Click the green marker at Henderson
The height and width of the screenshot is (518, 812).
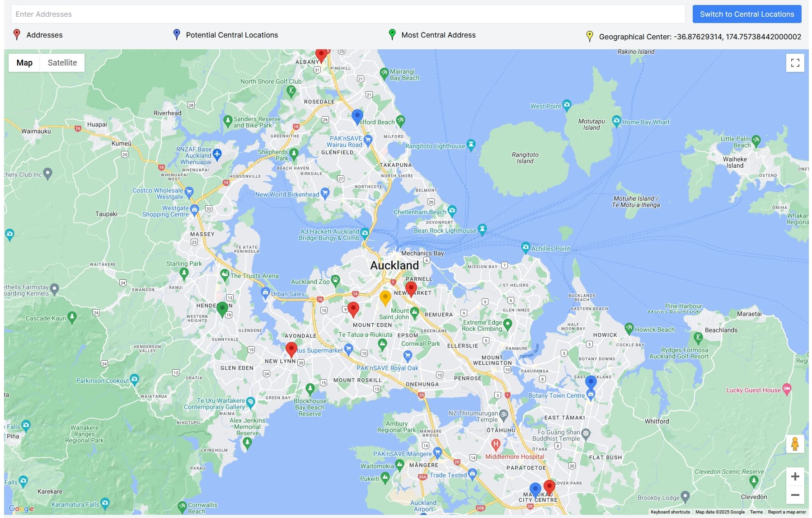(x=222, y=309)
